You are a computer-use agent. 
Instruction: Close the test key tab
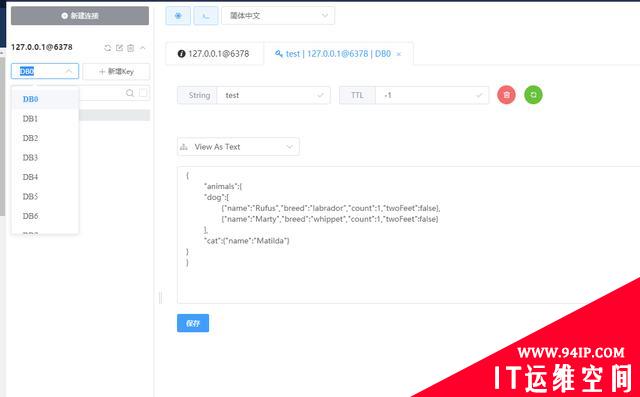pos(399,54)
